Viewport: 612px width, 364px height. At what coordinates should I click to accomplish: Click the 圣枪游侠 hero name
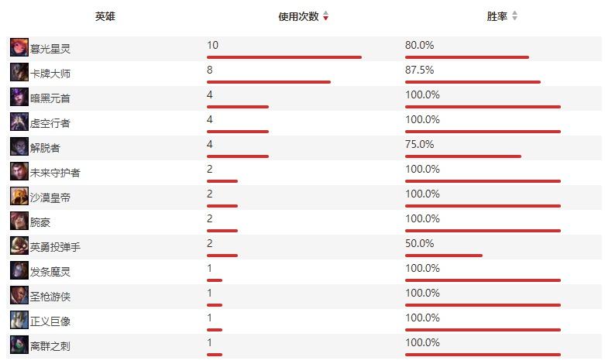click(50, 297)
